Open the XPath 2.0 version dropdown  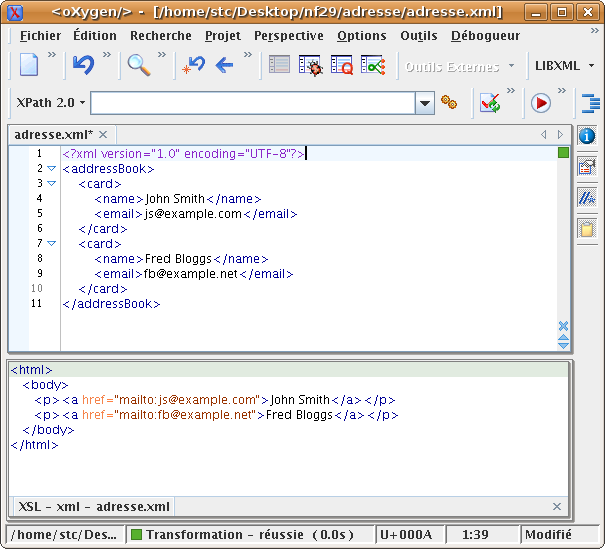[51, 103]
